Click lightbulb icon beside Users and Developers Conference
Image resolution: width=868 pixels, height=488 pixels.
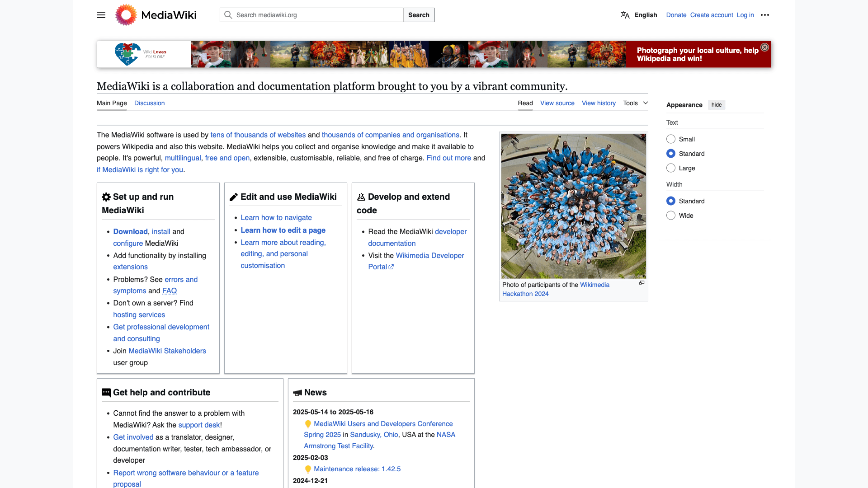(308, 424)
